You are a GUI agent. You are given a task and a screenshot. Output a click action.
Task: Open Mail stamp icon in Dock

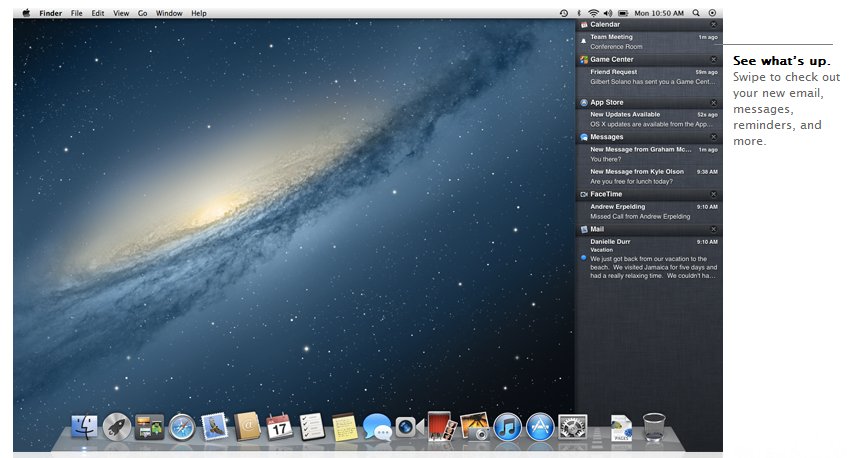(x=215, y=427)
